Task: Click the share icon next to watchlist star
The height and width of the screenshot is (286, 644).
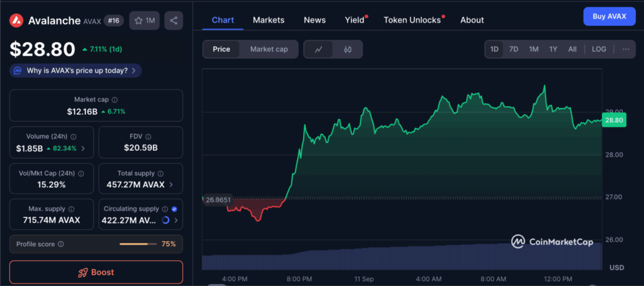Action: coord(174,21)
